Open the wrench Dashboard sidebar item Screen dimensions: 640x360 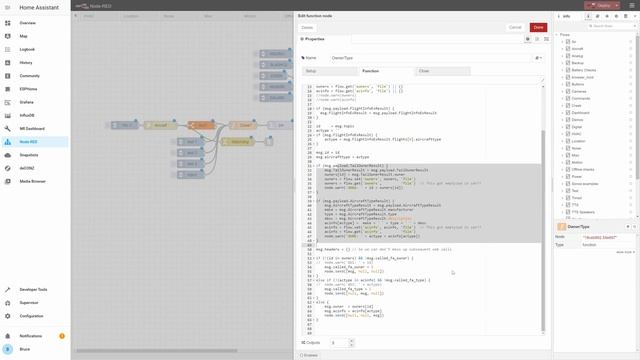[35, 129]
